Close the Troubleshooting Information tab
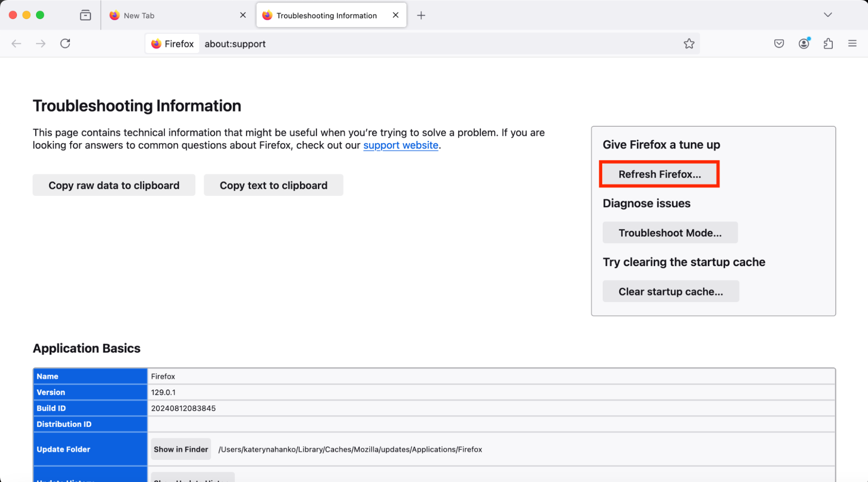Viewport: 868px width, 482px height. tap(396, 15)
